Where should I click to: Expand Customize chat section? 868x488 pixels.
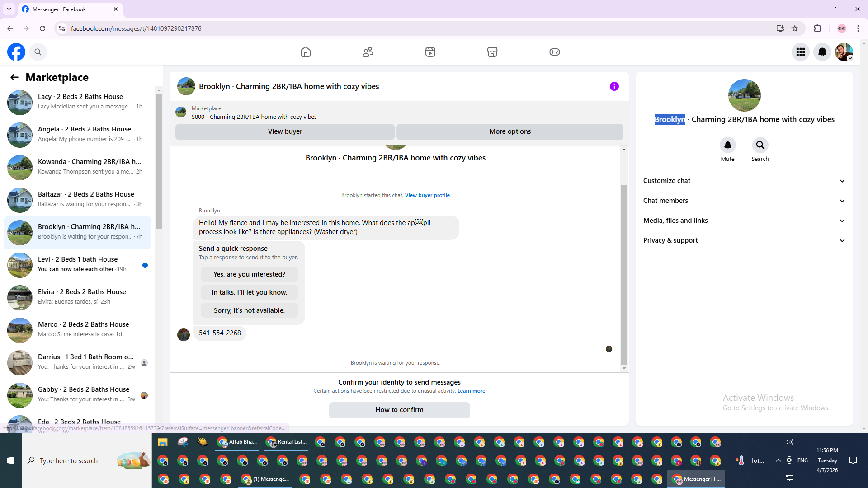(744, 181)
